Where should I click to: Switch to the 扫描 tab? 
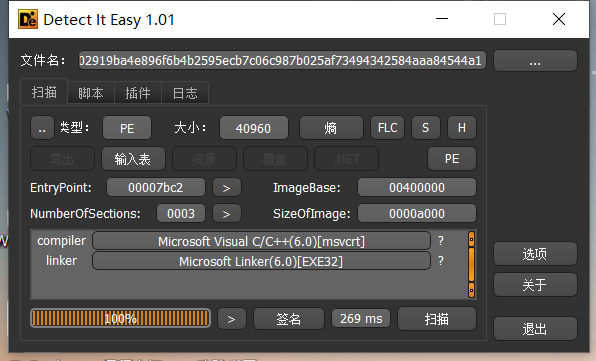(x=44, y=92)
